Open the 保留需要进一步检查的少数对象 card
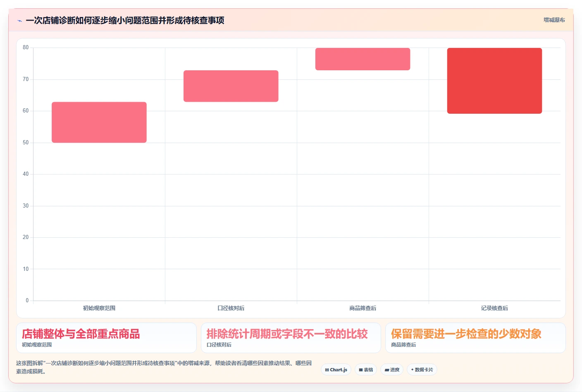The width and height of the screenshot is (582, 392). tap(475, 338)
